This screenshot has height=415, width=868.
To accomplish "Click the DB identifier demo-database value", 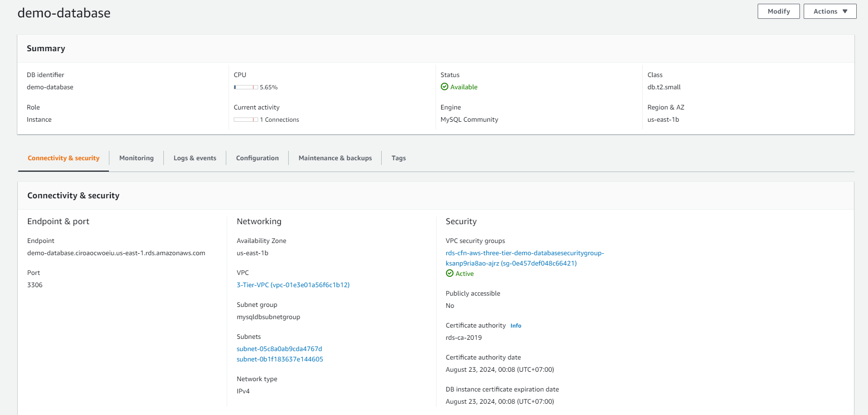I will coord(50,87).
